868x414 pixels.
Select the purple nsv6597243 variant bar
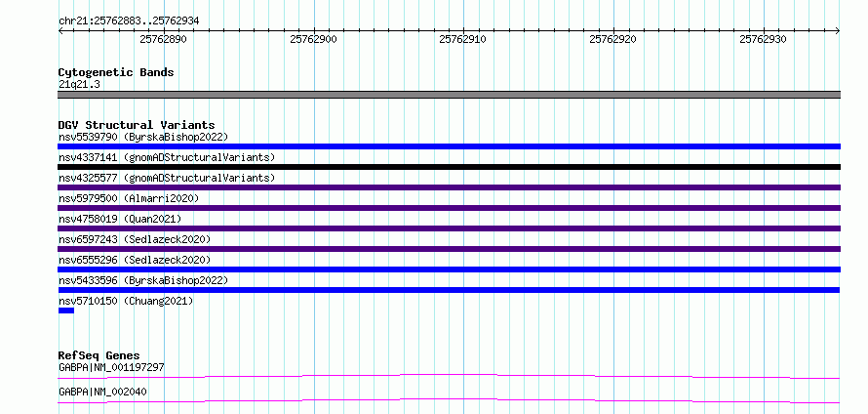click(x=449, y=249)
